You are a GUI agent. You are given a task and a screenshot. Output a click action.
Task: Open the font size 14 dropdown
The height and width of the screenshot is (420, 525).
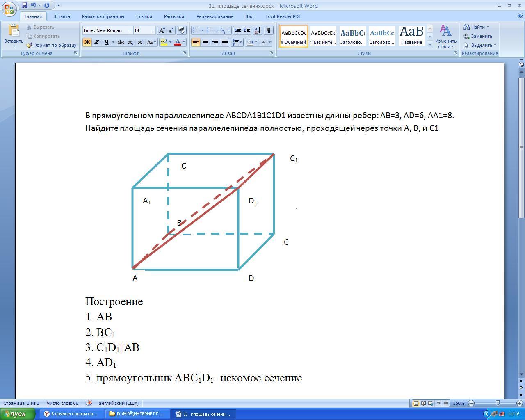153,30
